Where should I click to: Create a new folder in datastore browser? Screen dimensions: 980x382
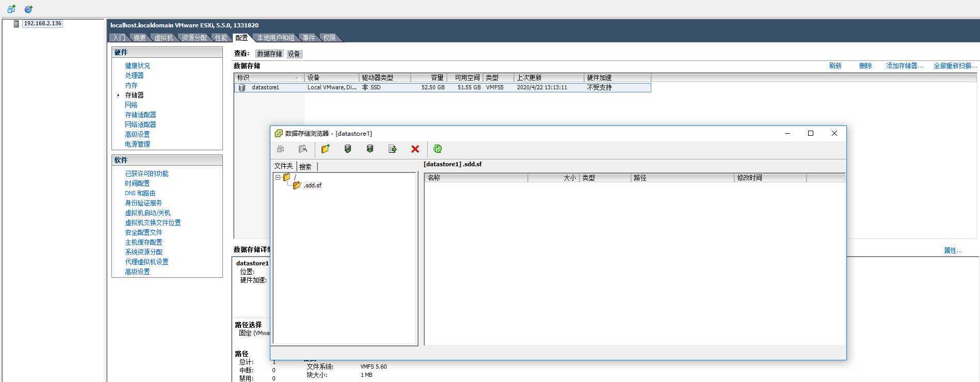(x=325, y=149)
